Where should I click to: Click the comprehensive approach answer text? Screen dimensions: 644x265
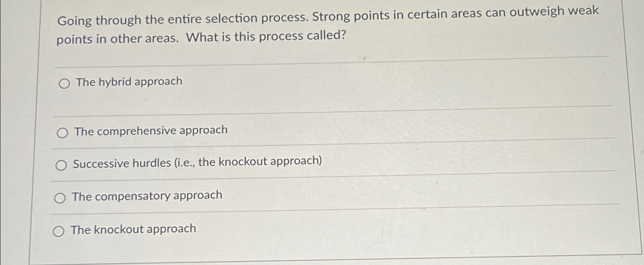(x=151, y=130)
